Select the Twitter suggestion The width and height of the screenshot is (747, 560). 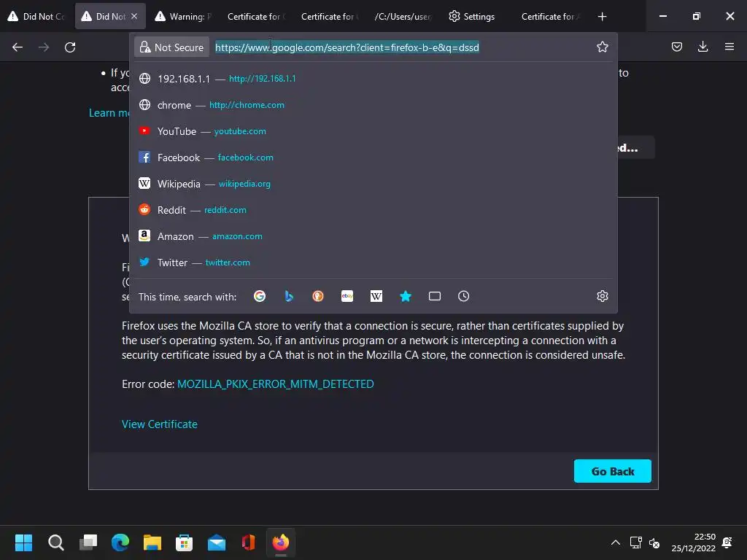[x=373, y=262]
